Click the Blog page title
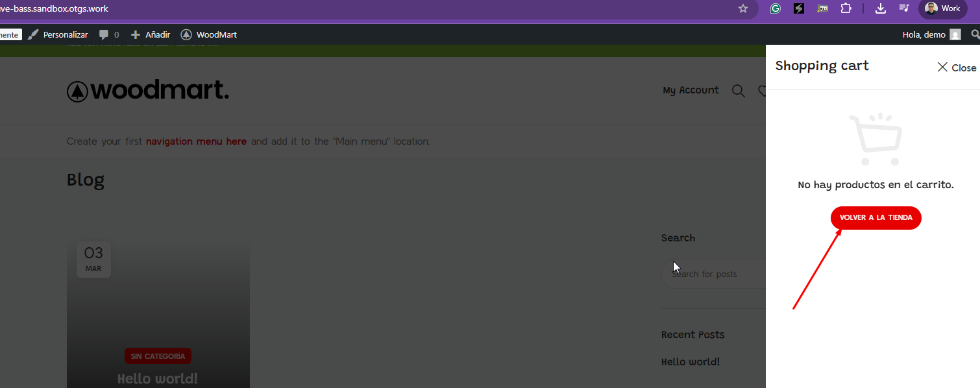The height and width of the screenshot is (388, 980). [86, 180]
